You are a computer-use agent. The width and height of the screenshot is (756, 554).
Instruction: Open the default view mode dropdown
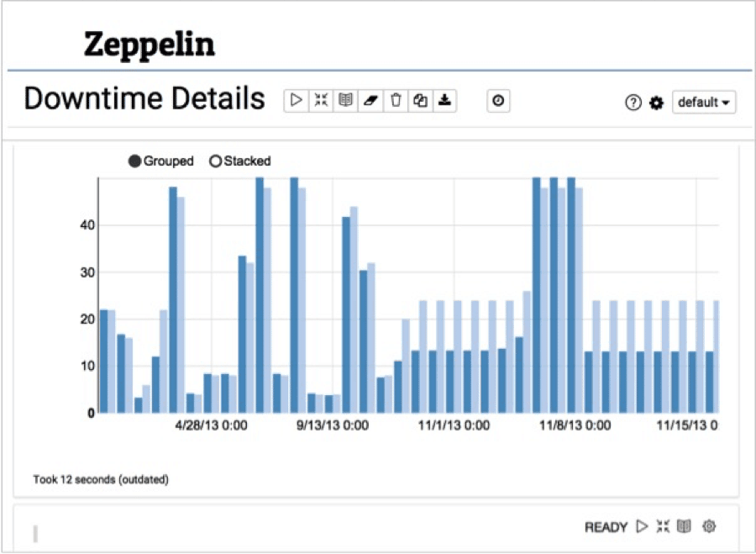(704, 103)
